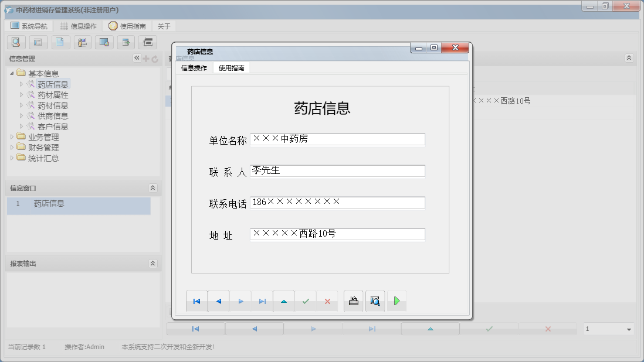
Task: Click the 联系电话 input field
Action: (x=337, y=202)
